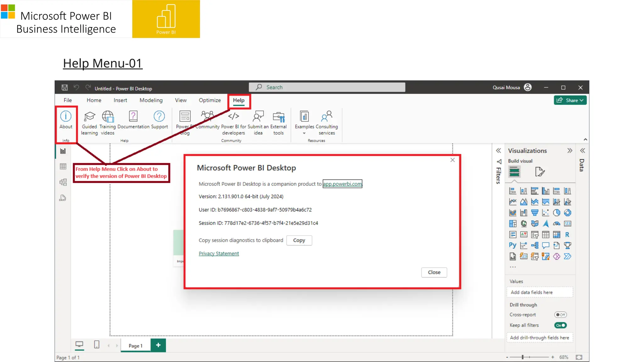The height and width of the screenshot is (362, 644).
Task: Open the Privacy Statement link
Action: 219,254
